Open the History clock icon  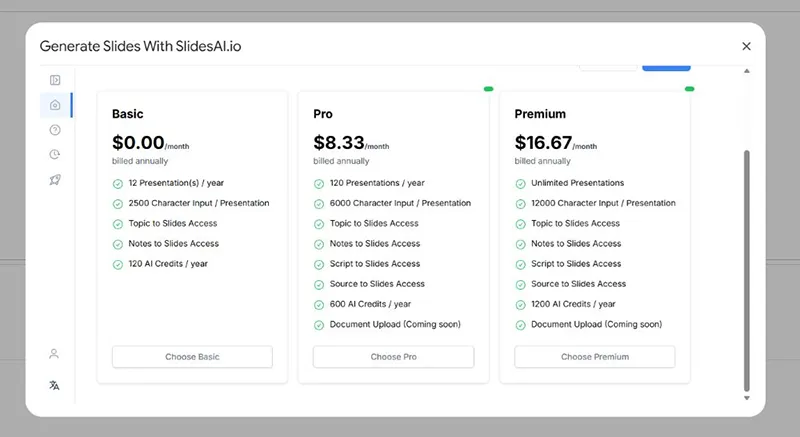tap(55, 154)
